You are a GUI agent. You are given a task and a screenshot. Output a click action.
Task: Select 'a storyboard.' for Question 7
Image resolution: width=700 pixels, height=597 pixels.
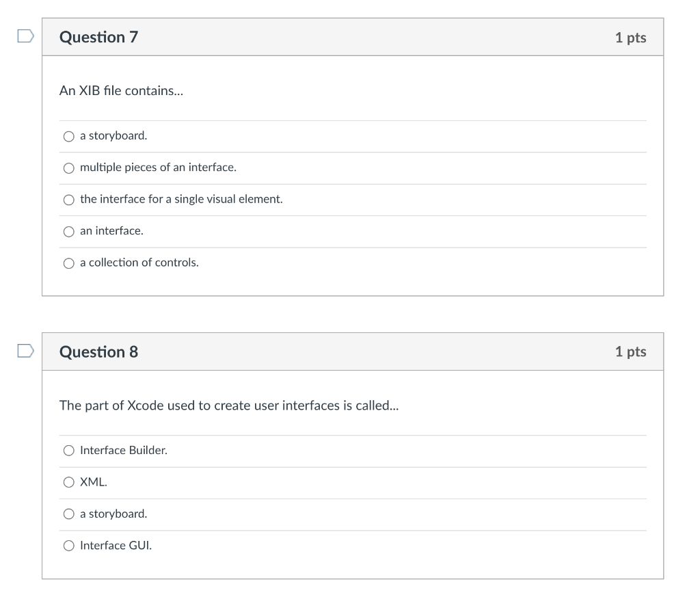coord(68,136)
